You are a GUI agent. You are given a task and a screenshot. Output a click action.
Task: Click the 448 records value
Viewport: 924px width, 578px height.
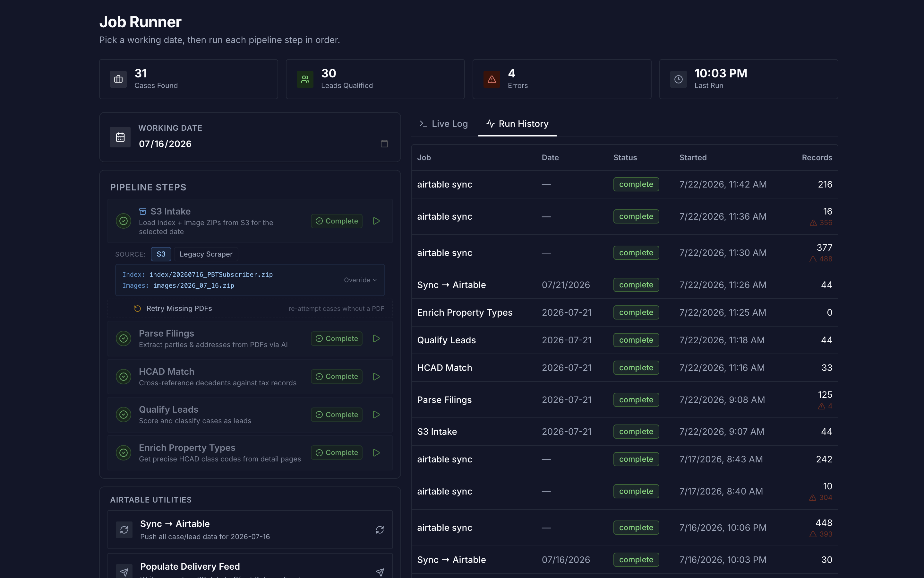tap(824, 522)
